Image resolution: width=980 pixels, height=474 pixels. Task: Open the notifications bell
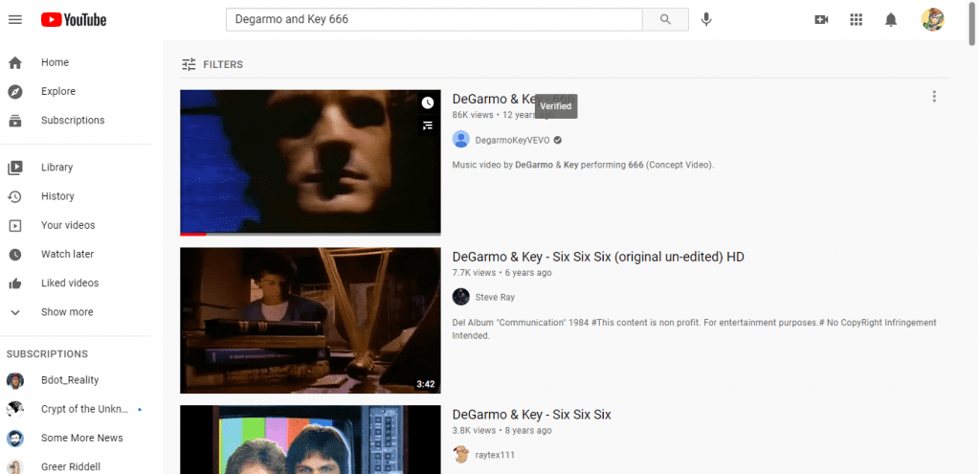point(891,20)
